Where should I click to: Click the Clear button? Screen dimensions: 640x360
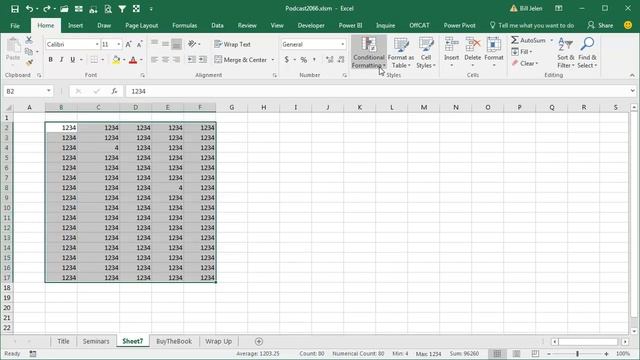tap(524, 63)
